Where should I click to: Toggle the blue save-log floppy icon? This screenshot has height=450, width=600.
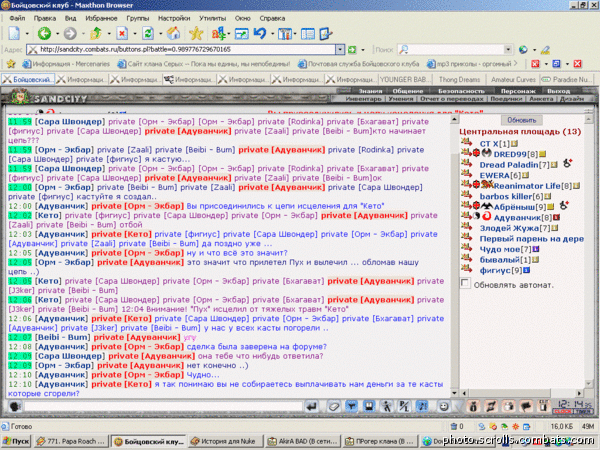click(369, 406)
